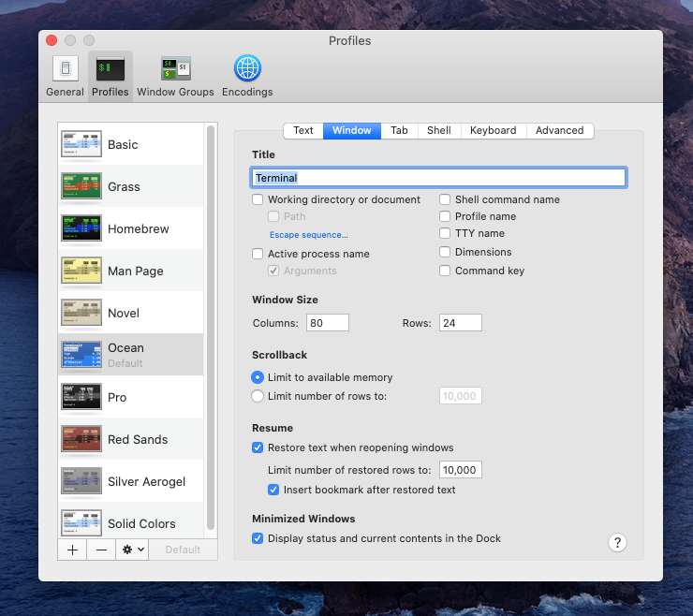693x616 pixels.
Task: Pick the Silver Aerogel profile thumbnail
Action: [x=81, y=481]
